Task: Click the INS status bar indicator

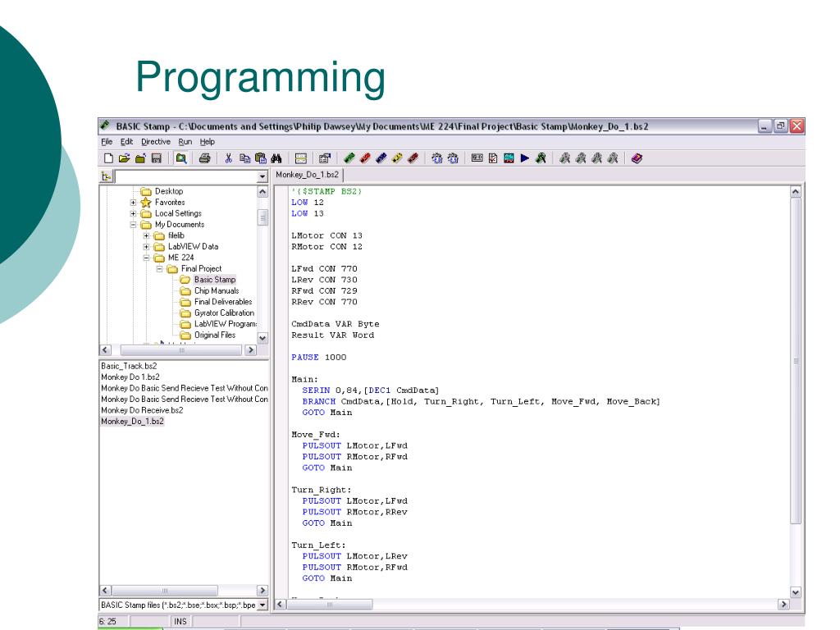Action: click(x=180, y=622)
